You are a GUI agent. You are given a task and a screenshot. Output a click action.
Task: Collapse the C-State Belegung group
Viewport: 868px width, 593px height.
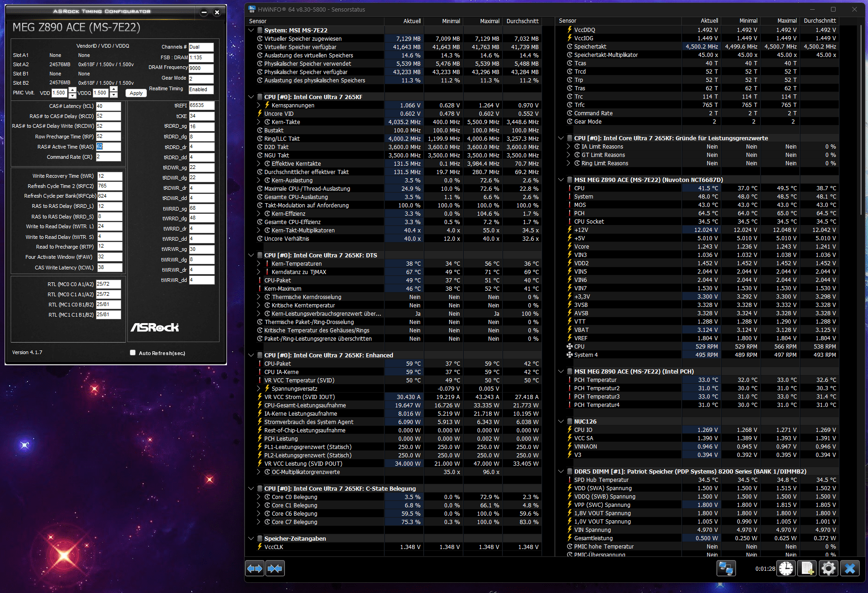click(251, 488)
